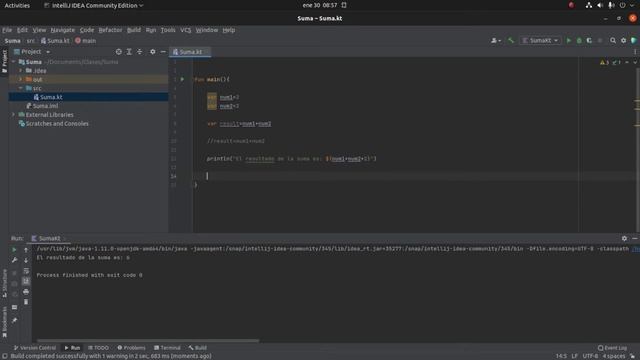
Task: Click the UTF-8 encoding status bar entry
Action: click(590, 356)
